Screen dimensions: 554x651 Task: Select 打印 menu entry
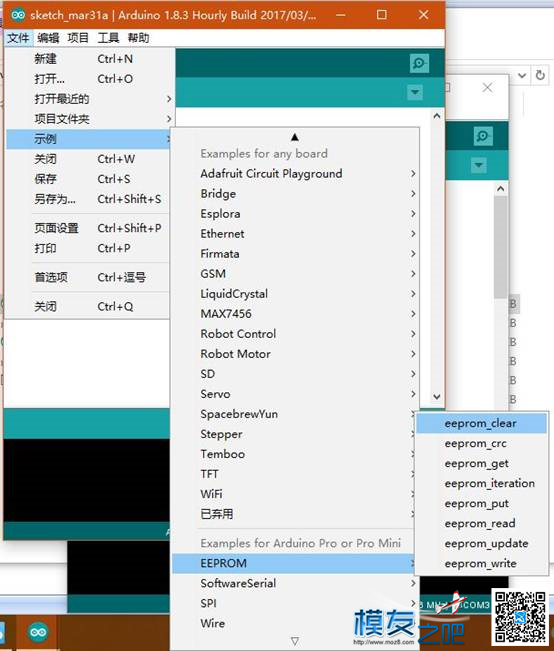tap(89, 248)
